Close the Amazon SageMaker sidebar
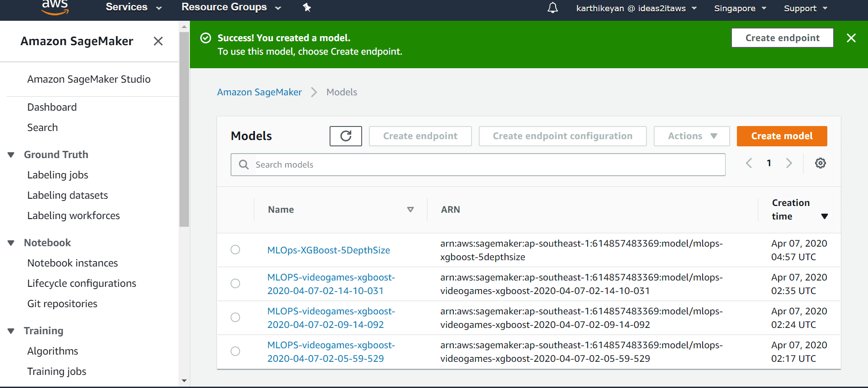The height and width of the screenshot is (388, 868). pyautogui.click(x=158, y=41)
